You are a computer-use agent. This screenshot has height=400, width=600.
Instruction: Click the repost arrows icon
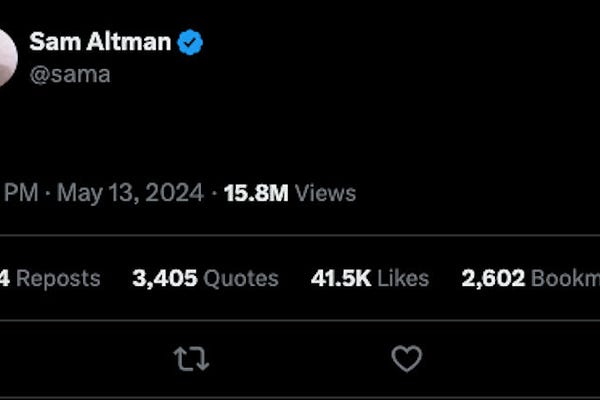click(191, 359)
